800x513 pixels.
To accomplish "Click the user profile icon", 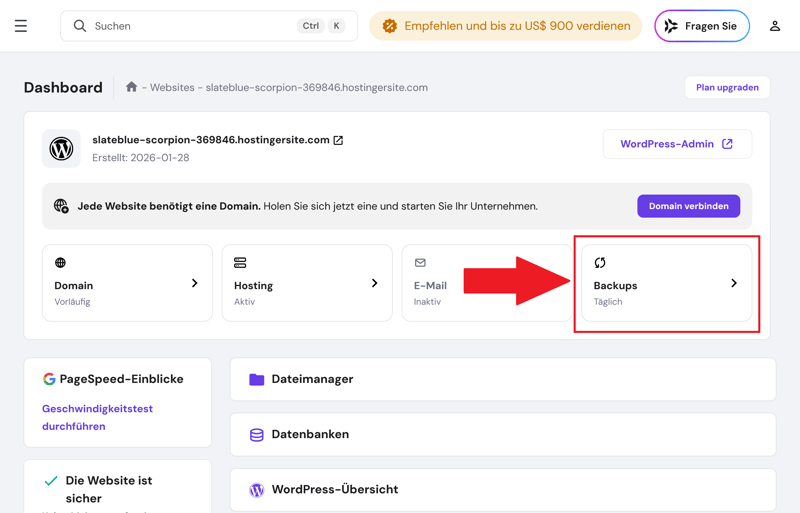I will [774, 26].
